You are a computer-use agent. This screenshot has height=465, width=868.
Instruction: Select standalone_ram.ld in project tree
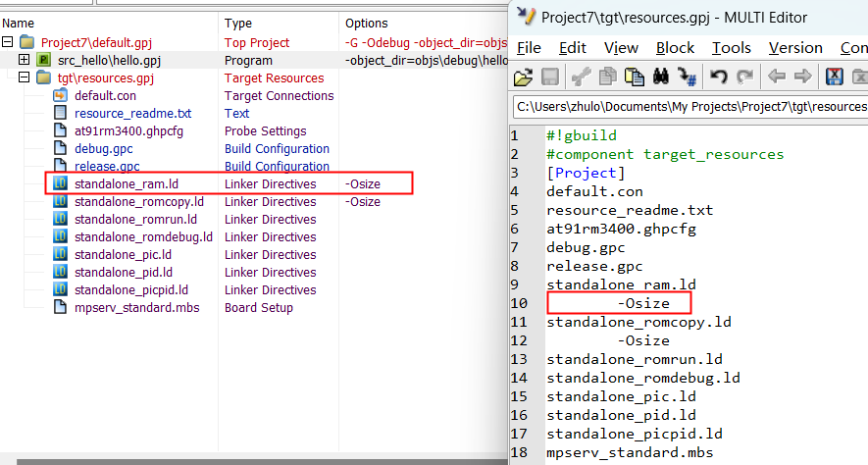pyautogui.click(x=126, y=184)
